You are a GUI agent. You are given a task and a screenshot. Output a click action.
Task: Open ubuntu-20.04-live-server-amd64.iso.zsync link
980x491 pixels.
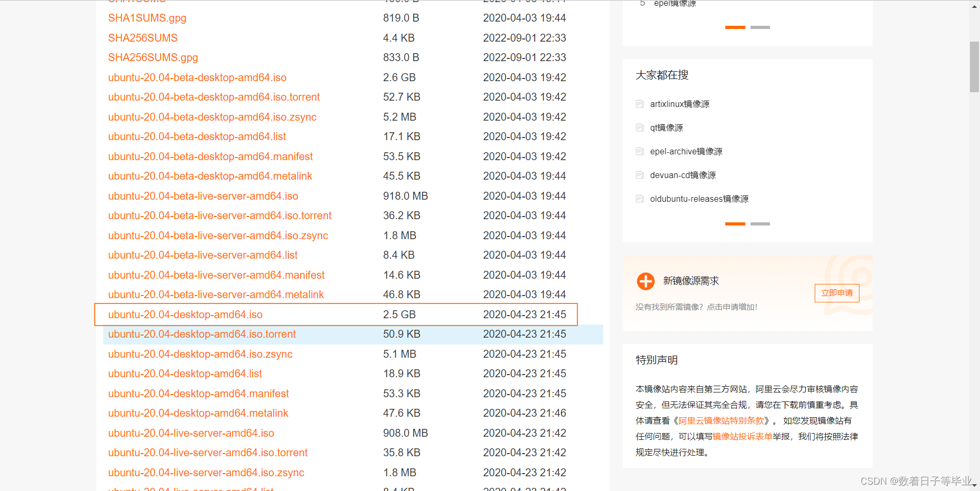tap(206, 473)
